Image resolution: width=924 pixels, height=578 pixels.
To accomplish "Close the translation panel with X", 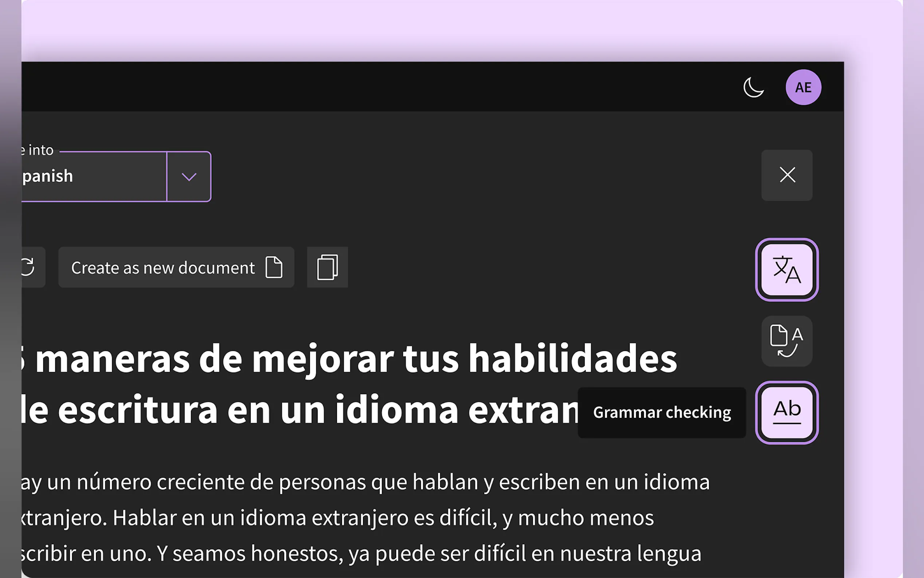I will 787,175.
